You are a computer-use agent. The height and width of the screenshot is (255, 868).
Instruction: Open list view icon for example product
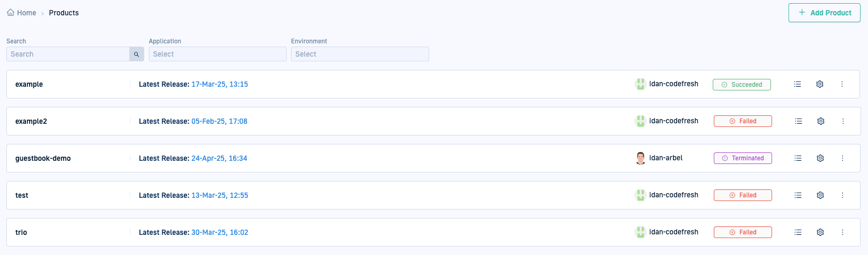point(797,84)
